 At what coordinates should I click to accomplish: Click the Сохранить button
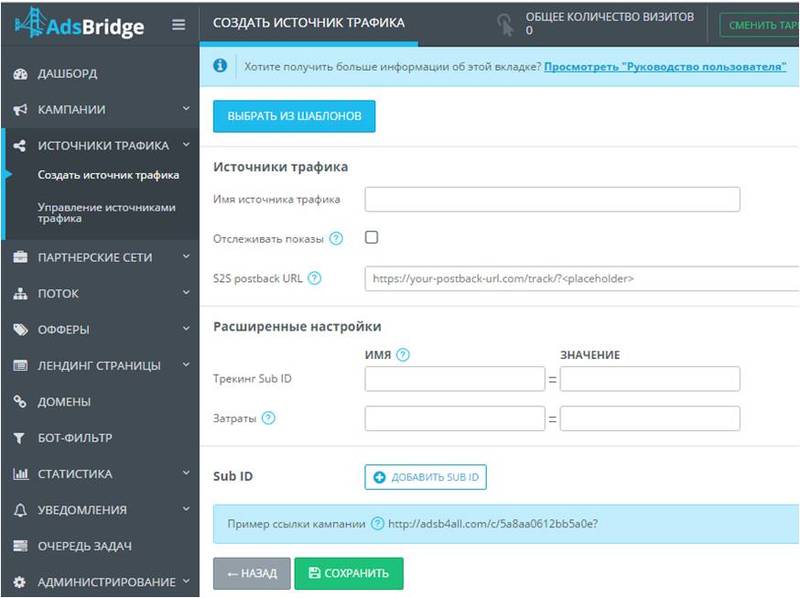point(349,574)
